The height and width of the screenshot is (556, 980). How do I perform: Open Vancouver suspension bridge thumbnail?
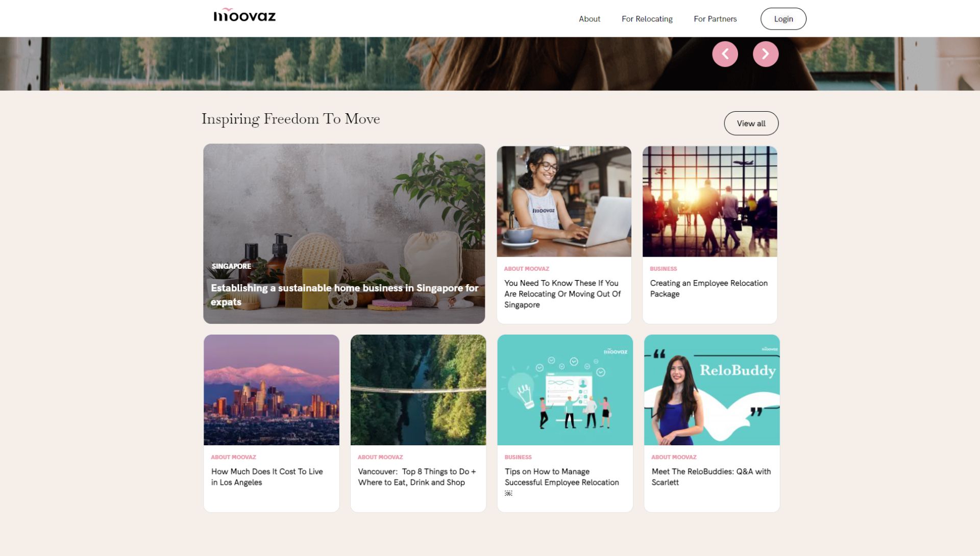[418, 390]
